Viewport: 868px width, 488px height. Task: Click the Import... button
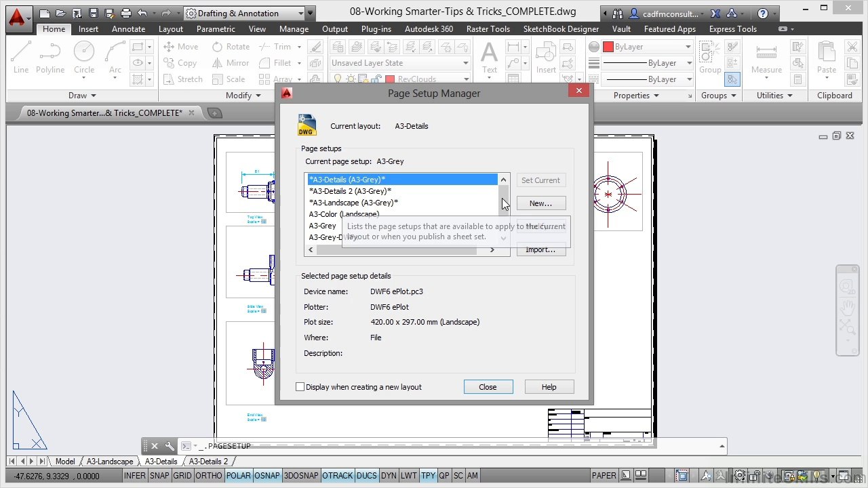[540, 249]
